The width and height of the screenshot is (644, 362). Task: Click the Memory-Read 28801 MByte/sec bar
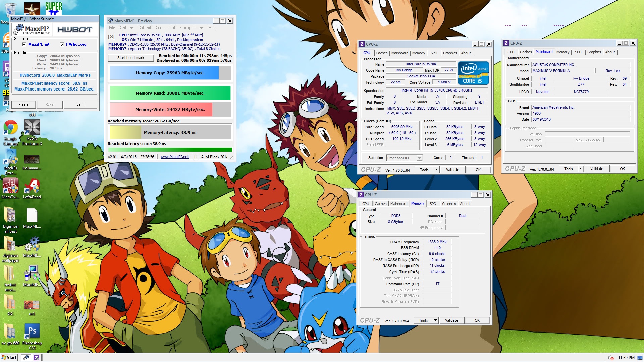pos(170,93)
